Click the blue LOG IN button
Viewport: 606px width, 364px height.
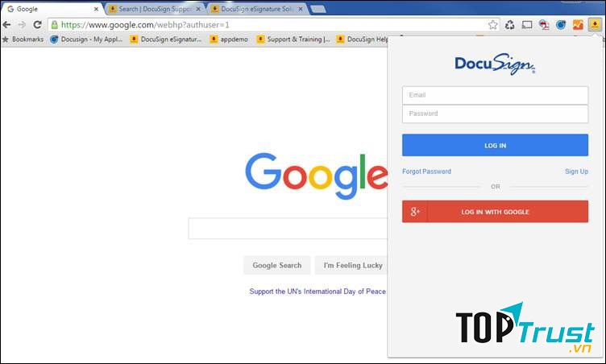click(495, 145)
